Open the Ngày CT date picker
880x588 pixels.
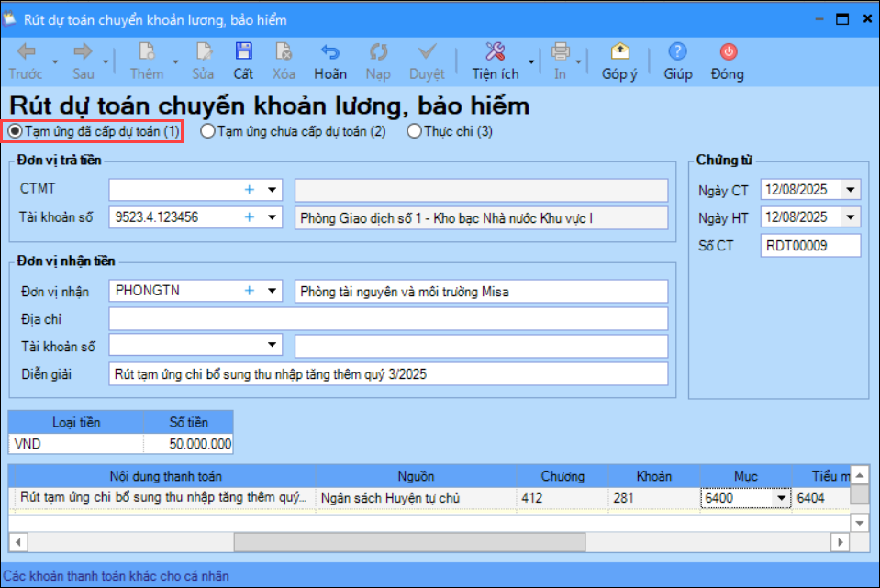[851, 190]
